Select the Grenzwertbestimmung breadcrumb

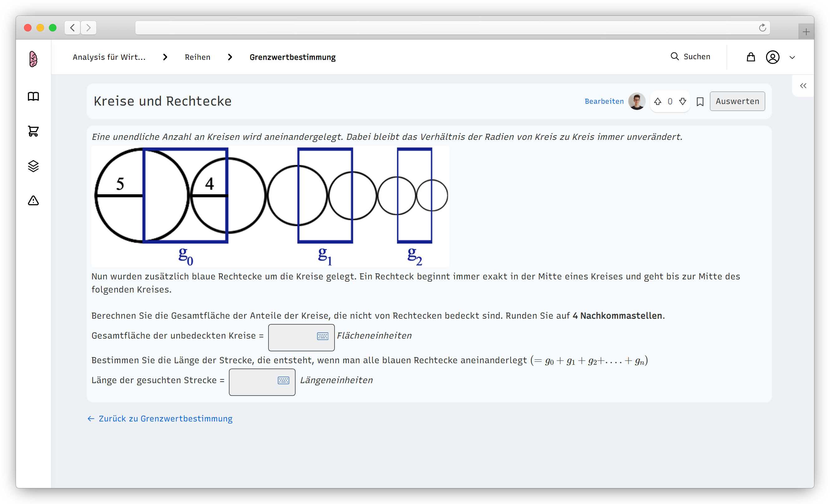(292, 57)
